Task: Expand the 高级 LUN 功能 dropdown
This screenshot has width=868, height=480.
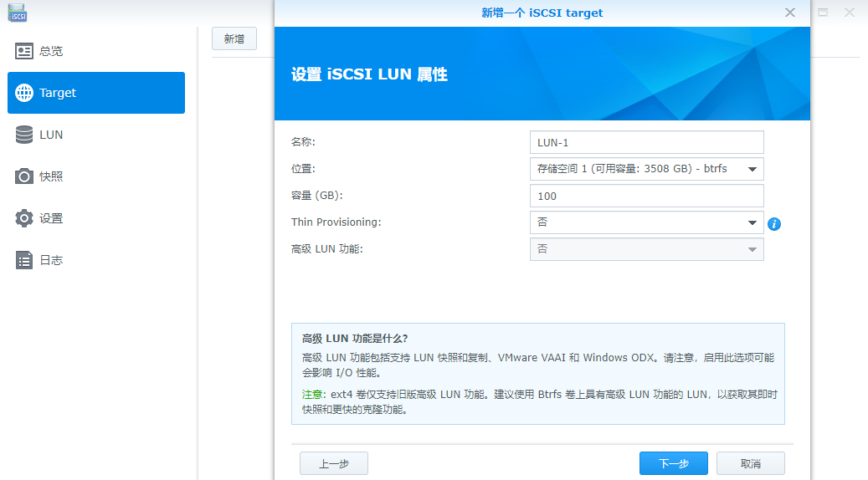Action: click(x=646, y=249)
